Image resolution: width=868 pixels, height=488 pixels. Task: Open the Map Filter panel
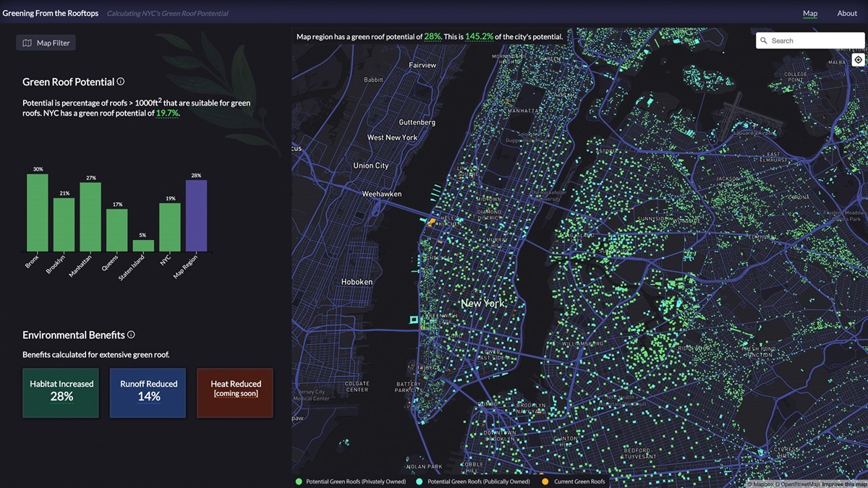[46, 43]
